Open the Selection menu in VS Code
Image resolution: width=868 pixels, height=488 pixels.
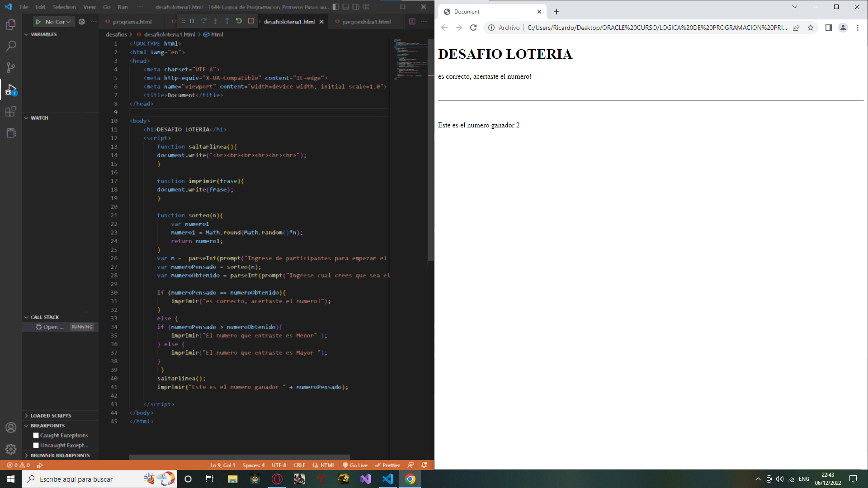pyautogui.click(x=64, y=7)
